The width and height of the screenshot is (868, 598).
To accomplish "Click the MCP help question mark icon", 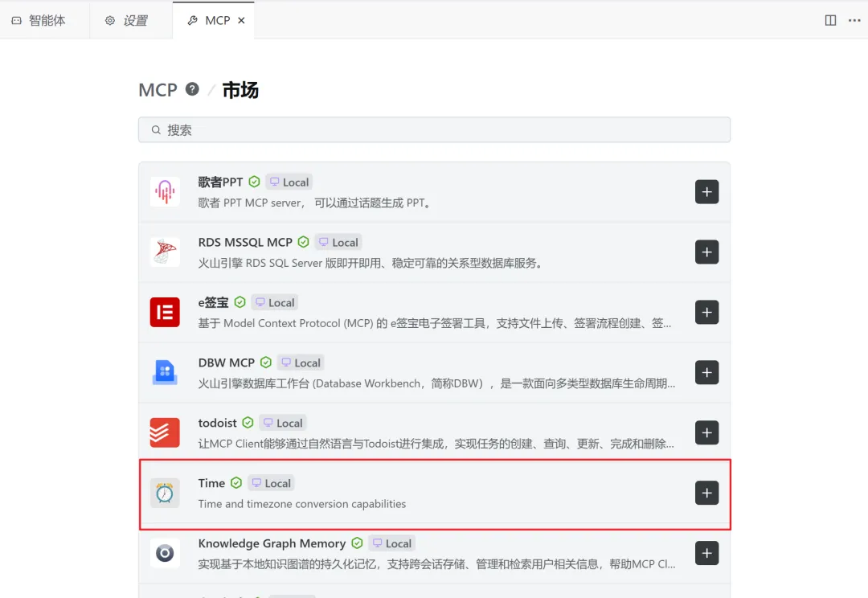I will [x=192, y=89].
